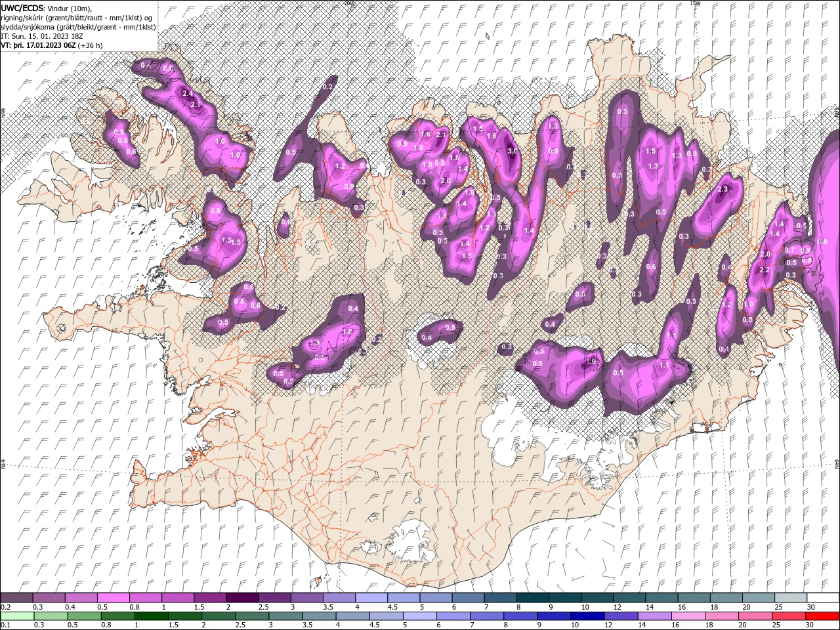
Task: Pick the dark green rain swatch between 1 and 1.5
Action: click(x=151, y=616)
